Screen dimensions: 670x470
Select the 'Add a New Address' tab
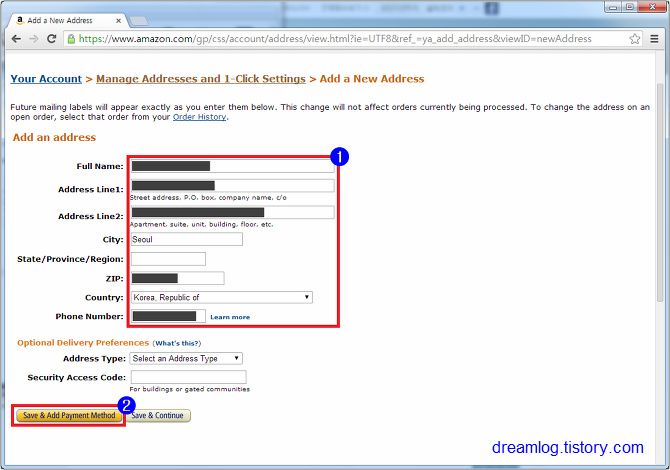click(x=68, y=20)
